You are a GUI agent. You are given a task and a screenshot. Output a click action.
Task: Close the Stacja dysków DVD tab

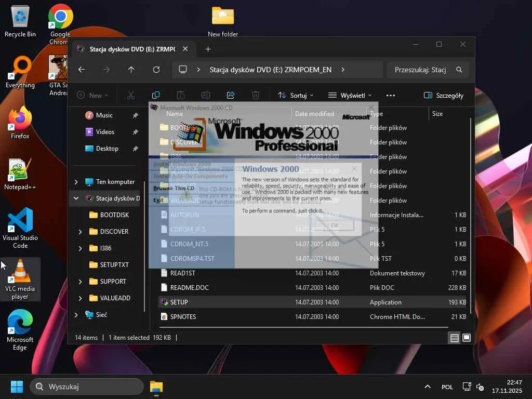pos(185,49)
